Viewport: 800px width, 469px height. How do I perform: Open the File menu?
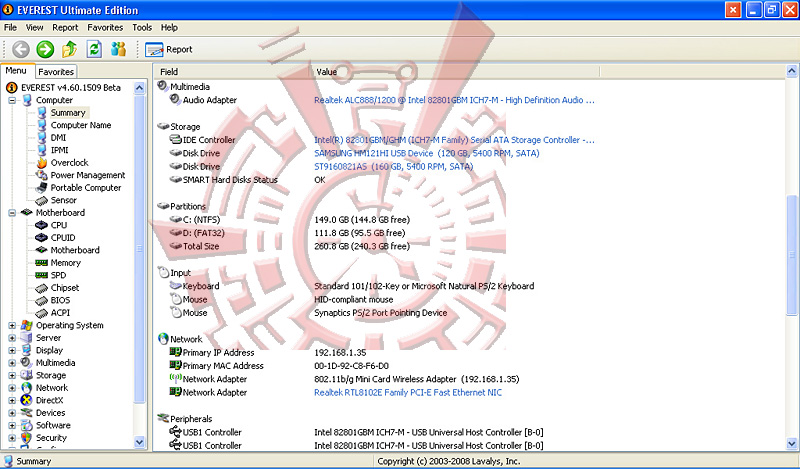[10, 28]
